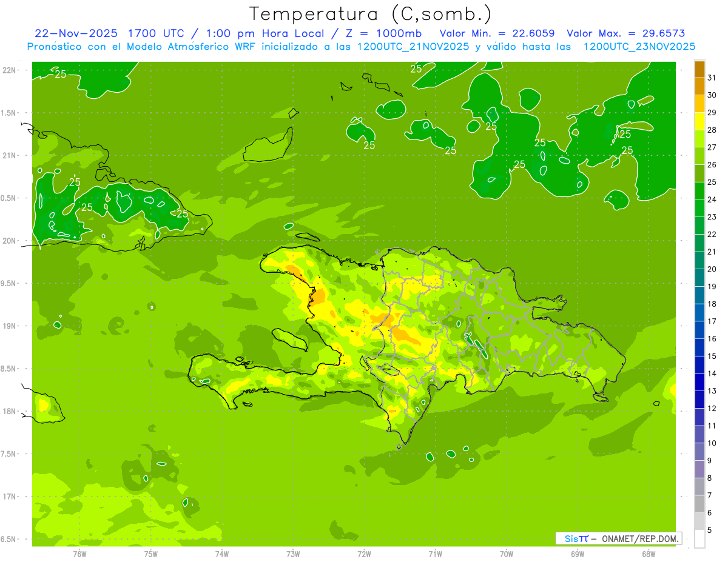
Task: Click legend value "18"
Action: point(712,304)
